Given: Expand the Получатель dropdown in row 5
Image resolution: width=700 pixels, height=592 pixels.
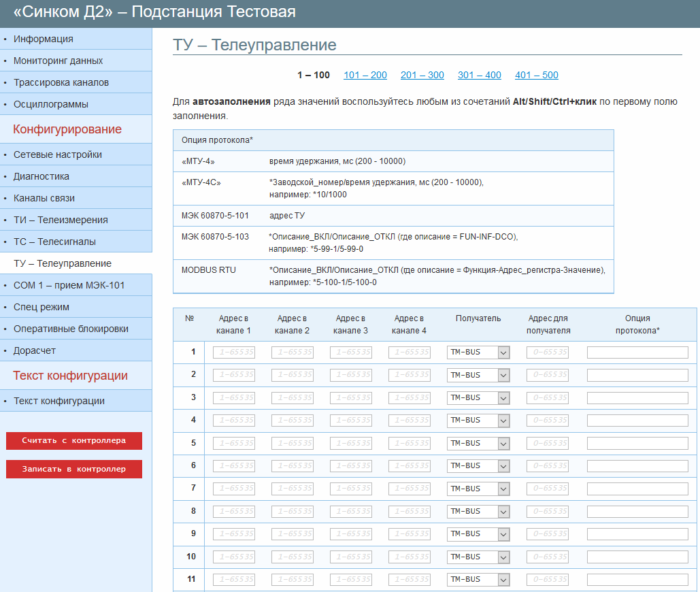Looking at the screenshot, I should click(x=478, y=444).
